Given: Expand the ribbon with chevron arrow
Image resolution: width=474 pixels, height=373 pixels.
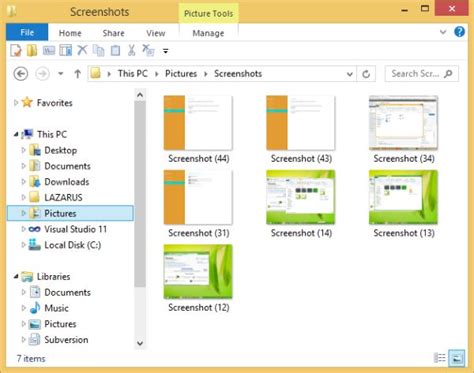Looking at the screenshot, I should [443, 32].
